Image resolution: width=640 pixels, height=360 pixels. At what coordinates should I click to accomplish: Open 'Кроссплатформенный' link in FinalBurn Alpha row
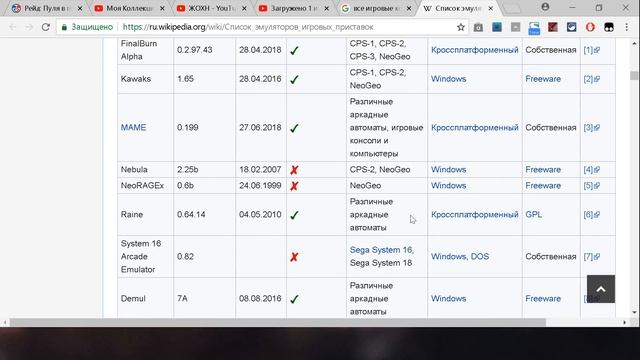point(475,50)
